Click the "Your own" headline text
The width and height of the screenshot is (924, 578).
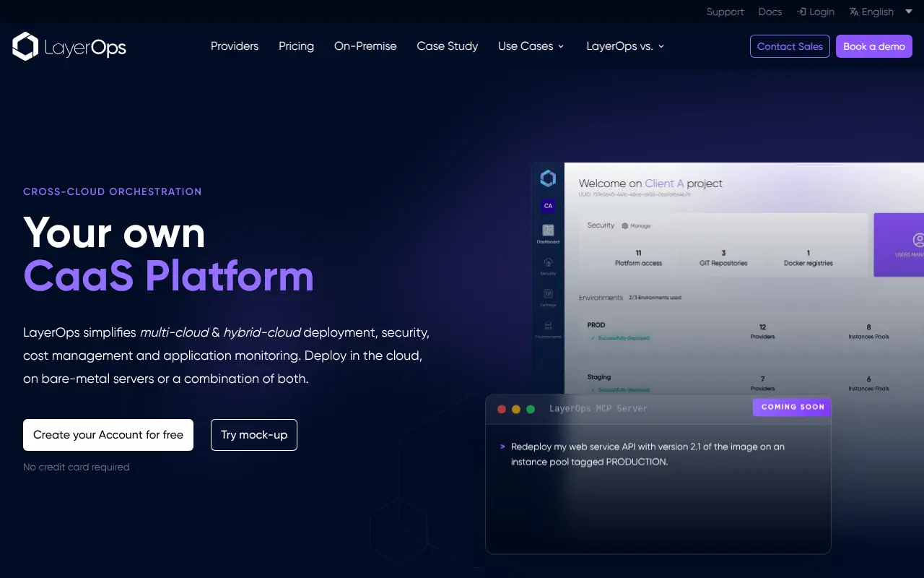114,233
